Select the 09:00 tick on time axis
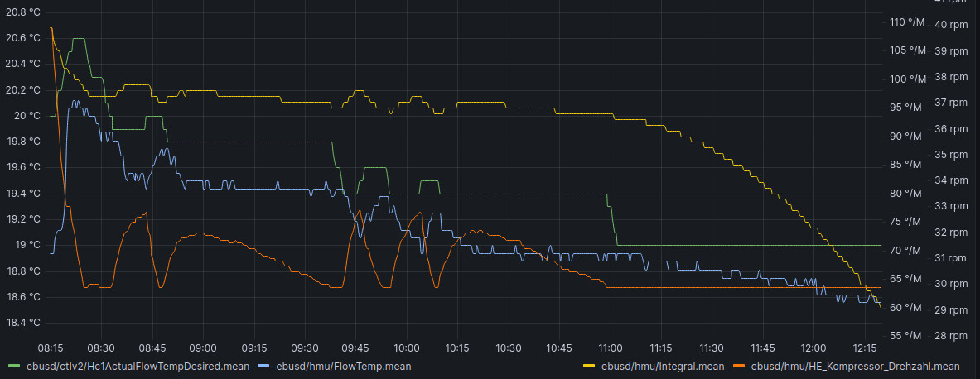 (203, 348)
